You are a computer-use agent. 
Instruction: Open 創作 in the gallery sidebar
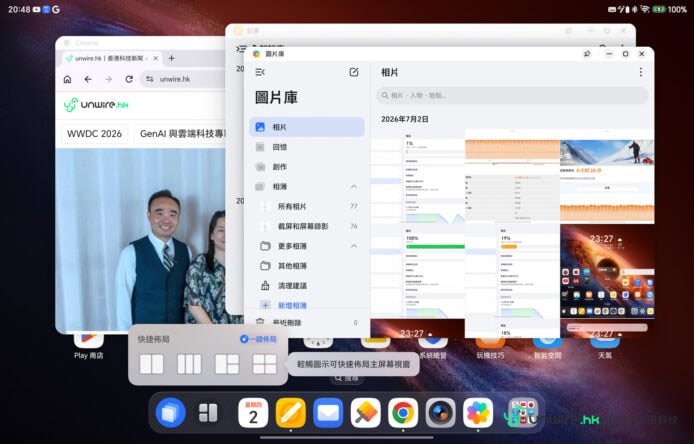tap(307, 167)
